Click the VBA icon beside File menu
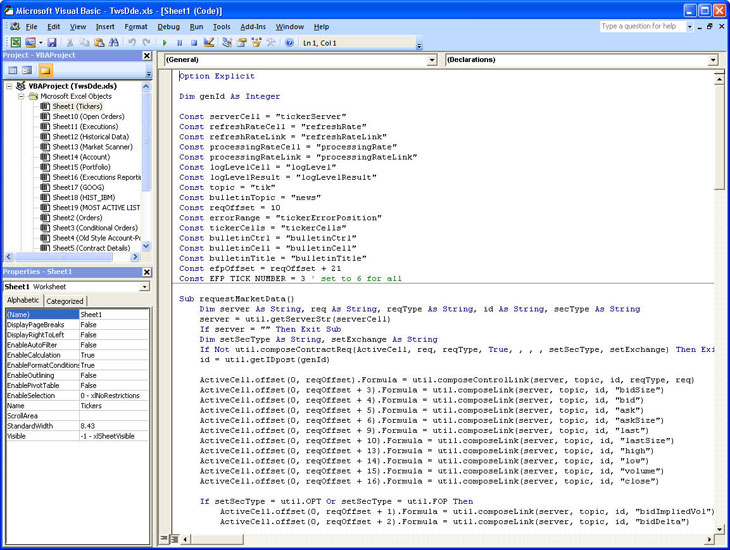The image size is (730, 550). [x=15, y=27]
